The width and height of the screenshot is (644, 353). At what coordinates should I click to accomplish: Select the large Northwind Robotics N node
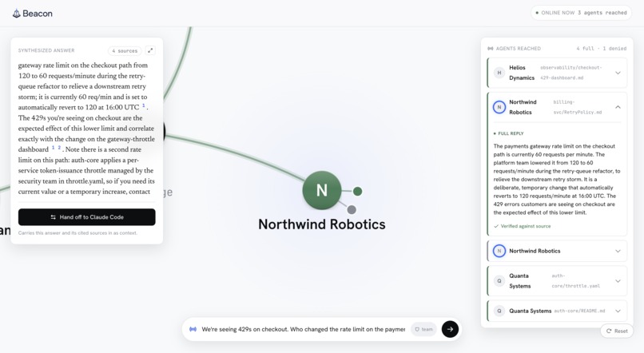[x=322, y=190]
